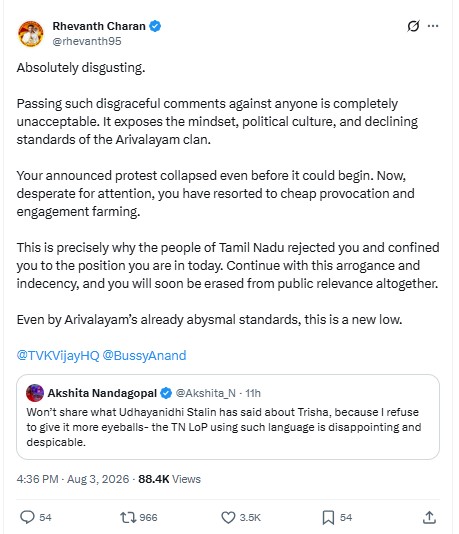This screenshot has height=534, width=459.
Task: Click the Grok slash-circle icon
Action: coord(413,26)
